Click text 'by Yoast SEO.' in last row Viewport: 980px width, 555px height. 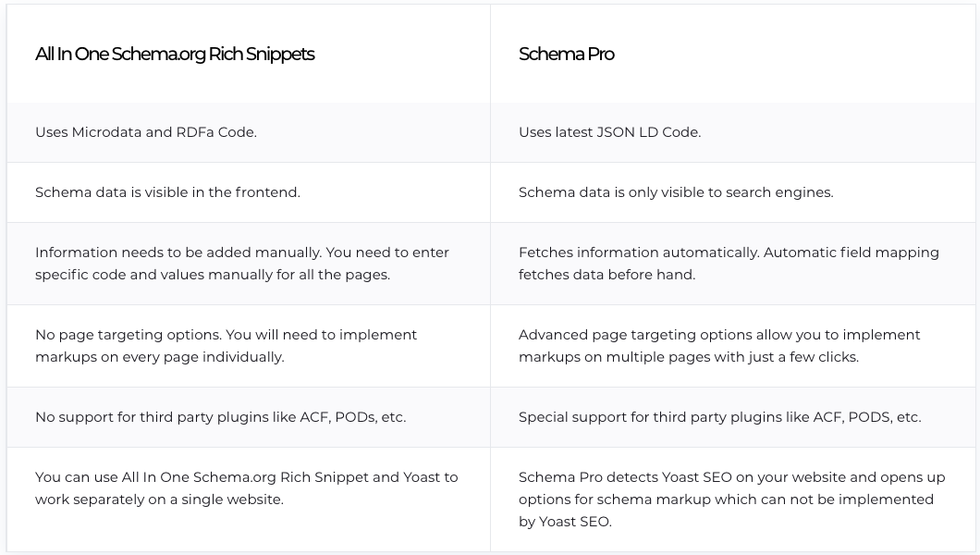pos(564,522)
